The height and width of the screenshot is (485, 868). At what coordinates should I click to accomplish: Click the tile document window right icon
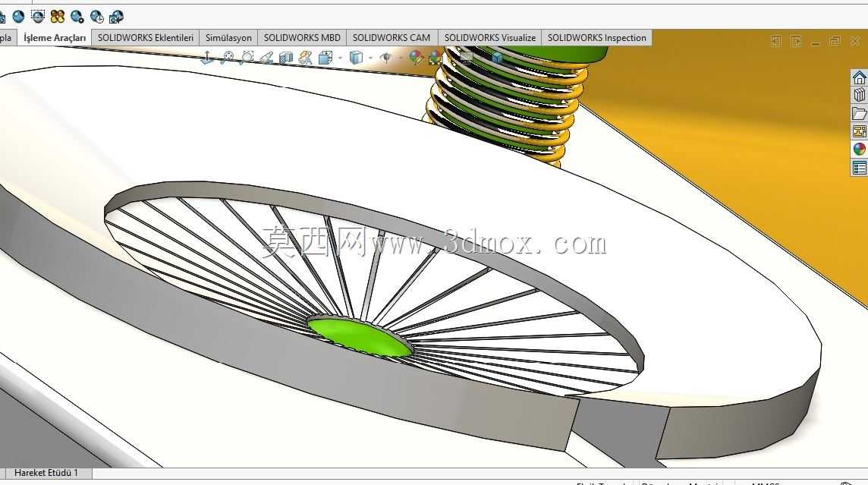coord(796,42)
